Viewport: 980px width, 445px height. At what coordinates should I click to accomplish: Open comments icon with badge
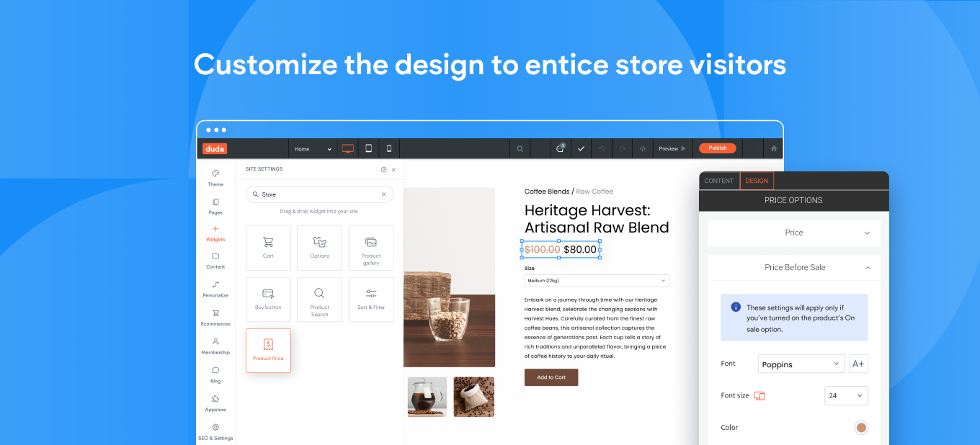(x=560, y=148)
